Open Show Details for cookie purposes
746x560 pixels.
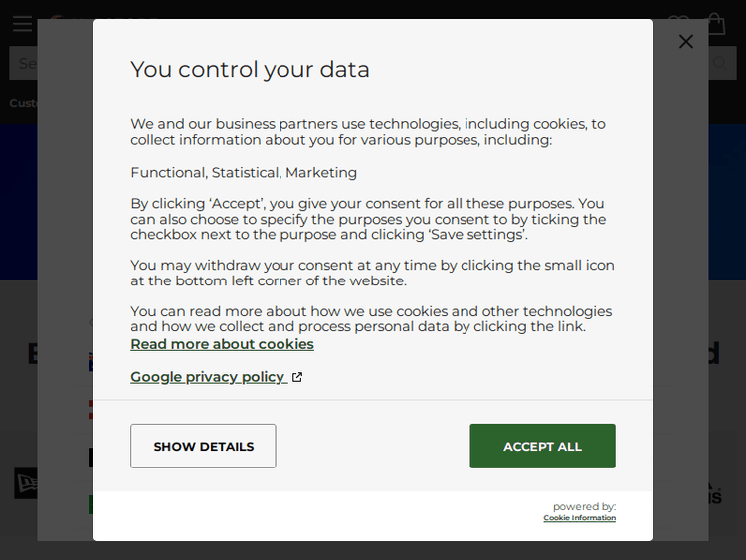tap(203, 446)
